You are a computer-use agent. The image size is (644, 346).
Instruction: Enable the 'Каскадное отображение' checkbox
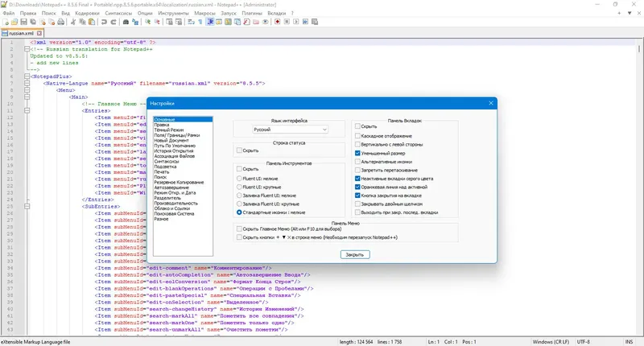coord(358,135)
